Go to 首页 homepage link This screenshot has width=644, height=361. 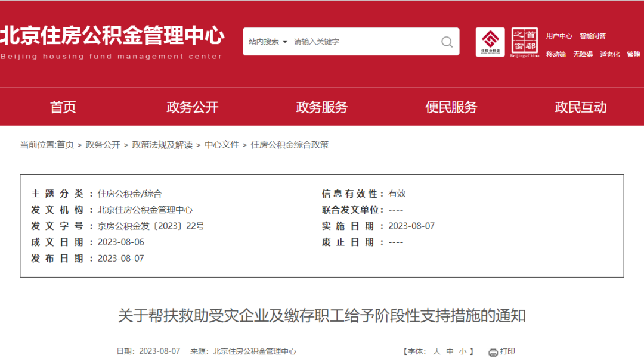[63, 107]
